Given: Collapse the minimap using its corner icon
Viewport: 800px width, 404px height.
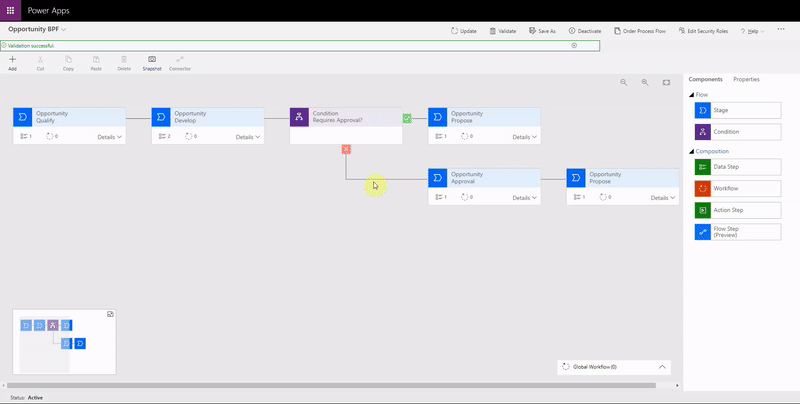Looking at the screenshot, I should tap(110, 314).
